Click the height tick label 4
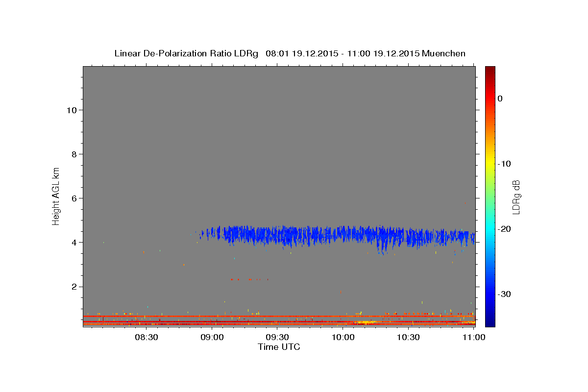This screenshot has height=392, width=588. (x=73, y=243)
